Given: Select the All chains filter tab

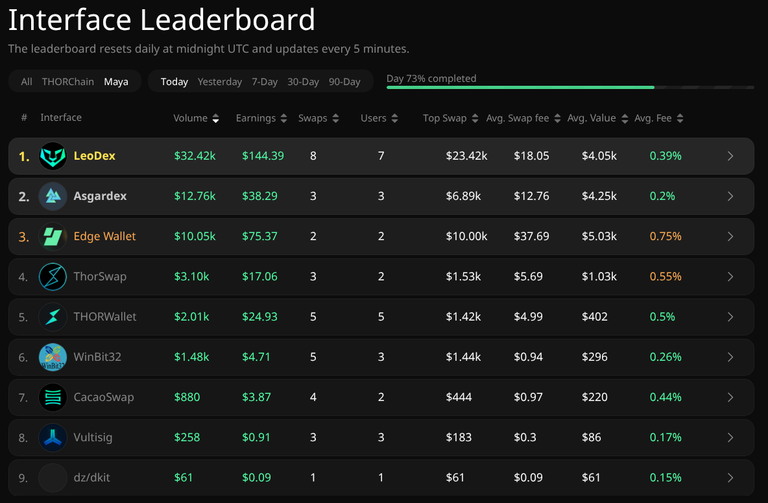Looking at the screenshot, I should [26, 82].
